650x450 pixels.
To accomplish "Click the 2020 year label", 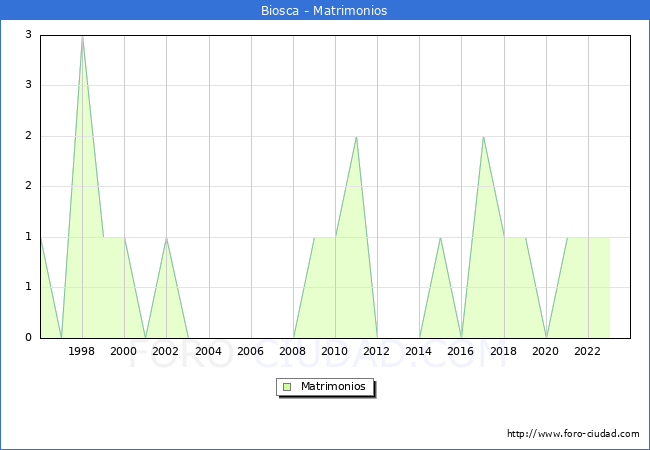I will (x=546, y=351).
